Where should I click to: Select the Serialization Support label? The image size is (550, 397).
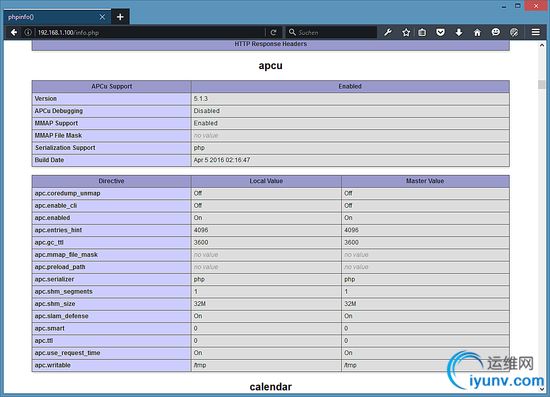(65, 148)
